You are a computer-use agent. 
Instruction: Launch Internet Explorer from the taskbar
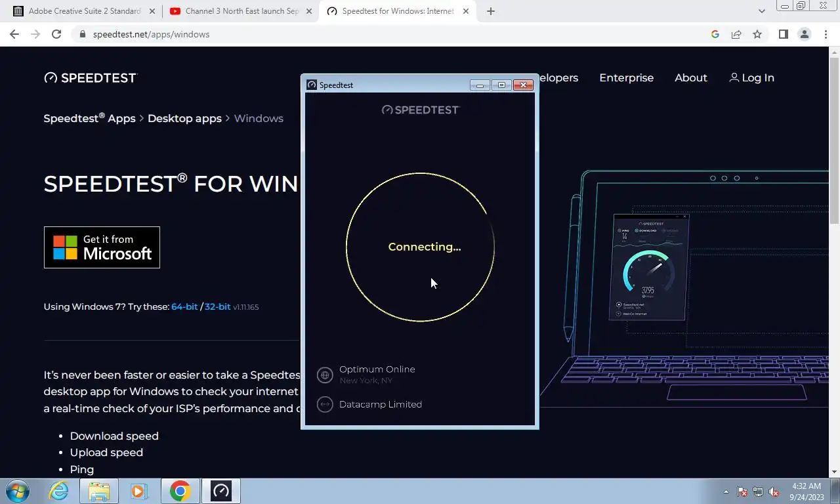58,491
